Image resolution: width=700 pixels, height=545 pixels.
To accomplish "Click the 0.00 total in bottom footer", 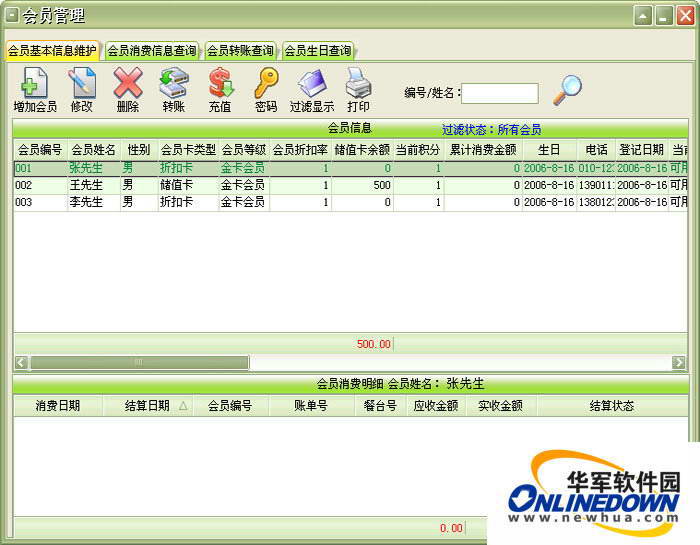I will pos(451,528).
